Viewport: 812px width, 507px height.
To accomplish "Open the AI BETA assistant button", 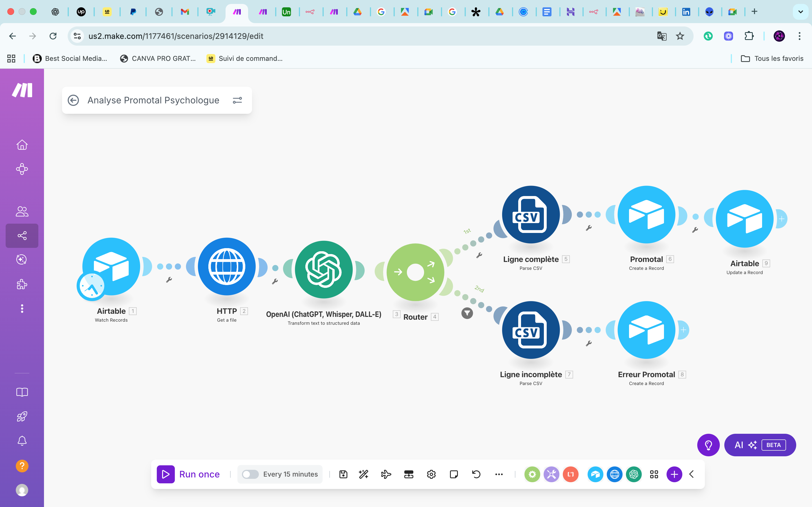I will (x=760, y=445).
